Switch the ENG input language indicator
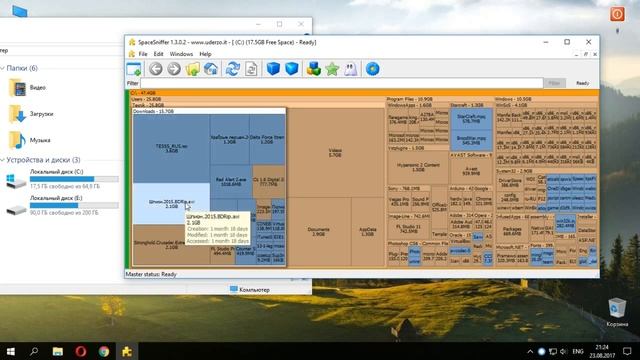The image size is (640, 360). [578, 351]
